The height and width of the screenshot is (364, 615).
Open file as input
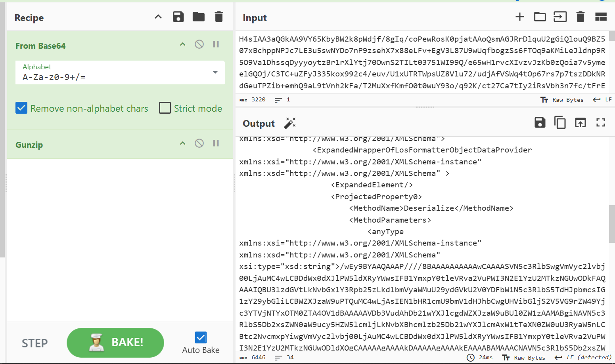(x=560, y=17)
